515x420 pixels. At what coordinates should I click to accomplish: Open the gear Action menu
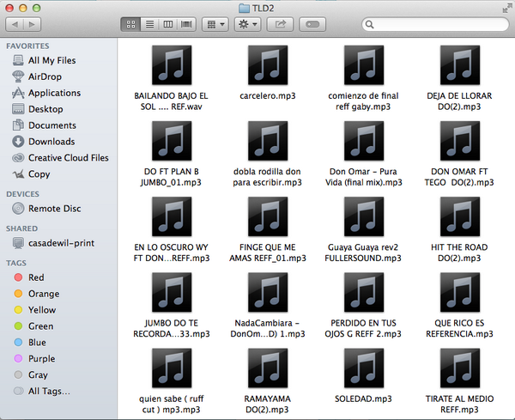pos(248,25)
